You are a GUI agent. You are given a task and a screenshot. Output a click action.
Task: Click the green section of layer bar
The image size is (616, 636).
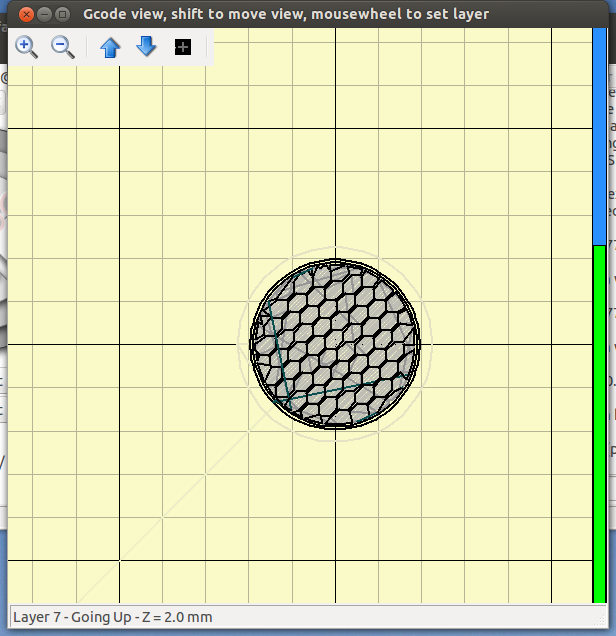pos(600,420)
